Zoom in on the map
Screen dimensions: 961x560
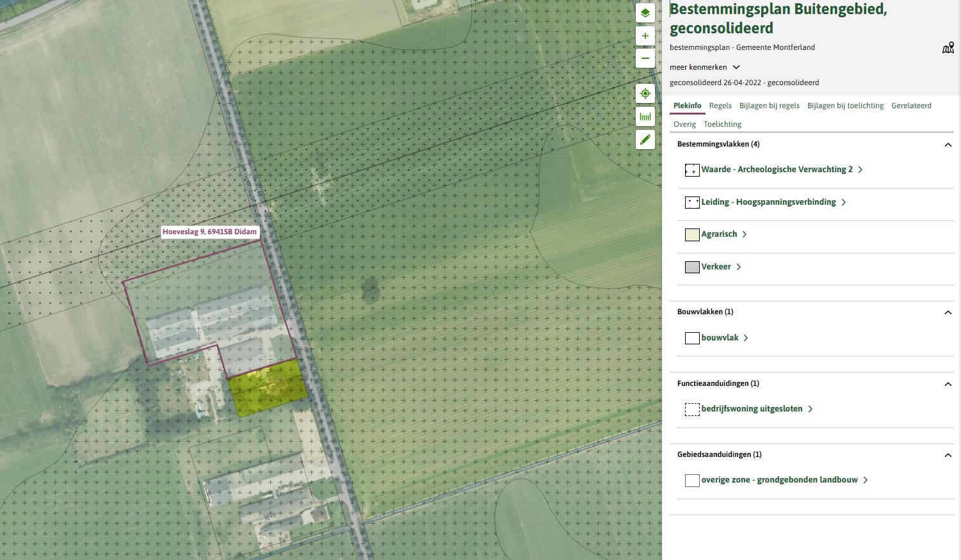click(645, 36)
